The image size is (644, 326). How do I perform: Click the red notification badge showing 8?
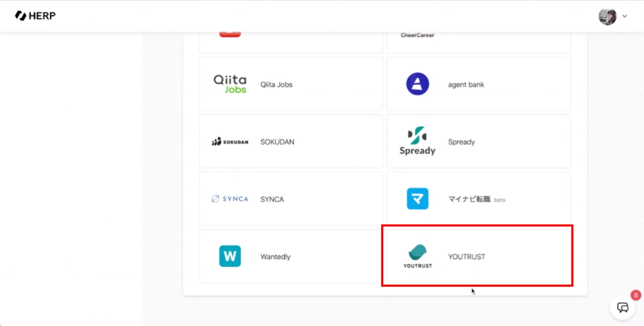(x=636, y=296)
